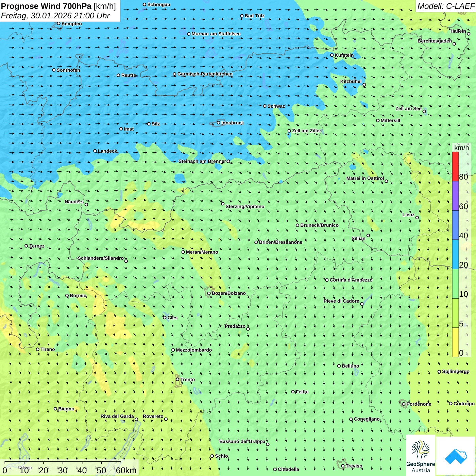
Task: Click the Treviso city marker
Action: (x=343, y=466)
